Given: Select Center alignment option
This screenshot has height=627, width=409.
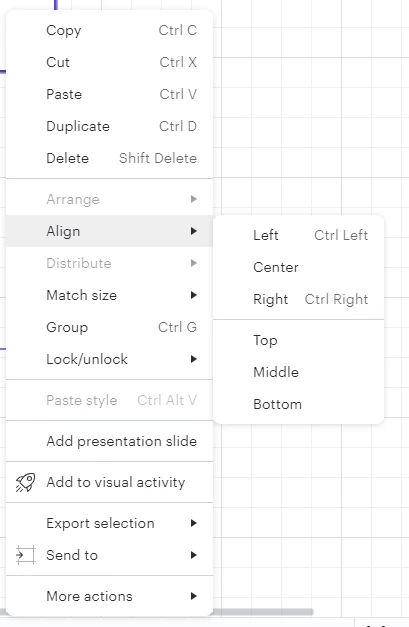Looking at the screenshot, I should pyautogui.click(x=299, y=267).
